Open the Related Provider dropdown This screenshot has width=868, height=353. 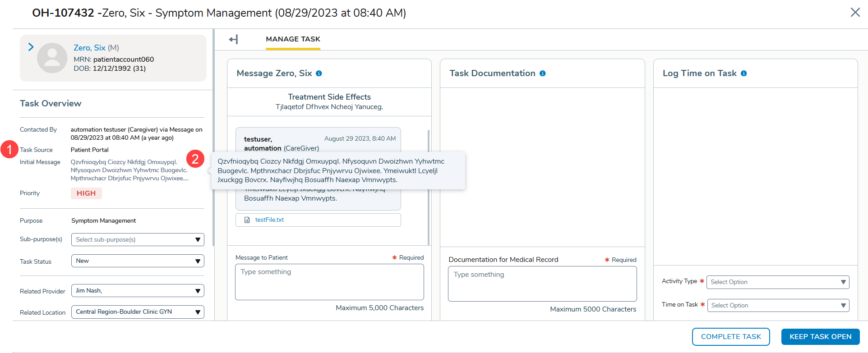tap(138, 291)
